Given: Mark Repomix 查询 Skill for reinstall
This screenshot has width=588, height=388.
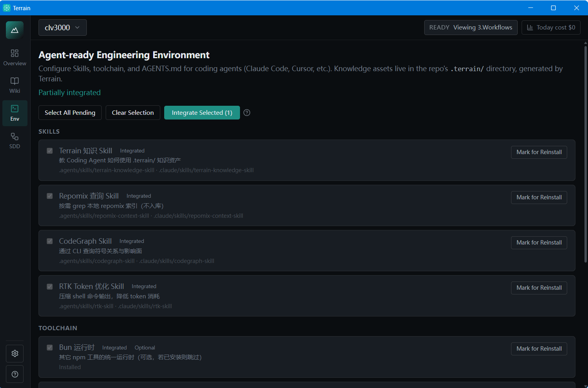Looking at the screenshot, I should point(539,197).
